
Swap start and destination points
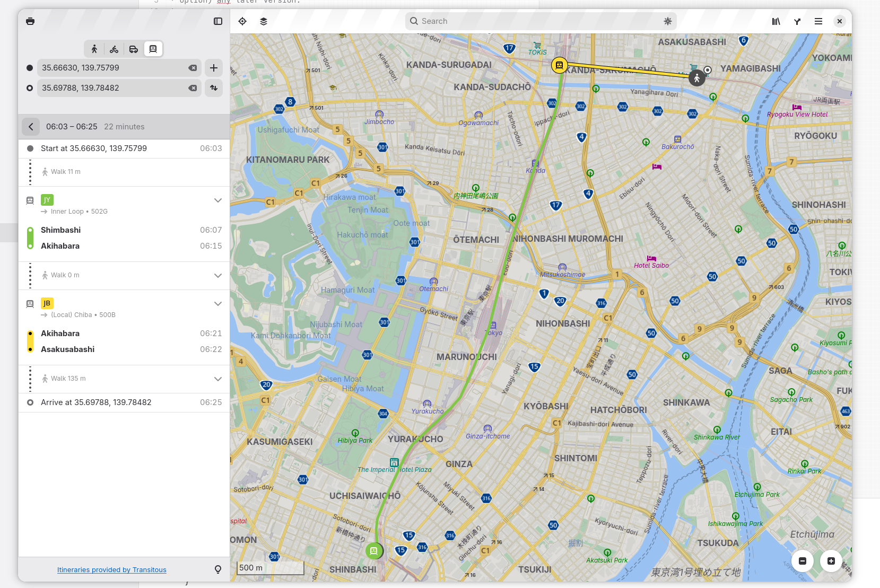214,88
